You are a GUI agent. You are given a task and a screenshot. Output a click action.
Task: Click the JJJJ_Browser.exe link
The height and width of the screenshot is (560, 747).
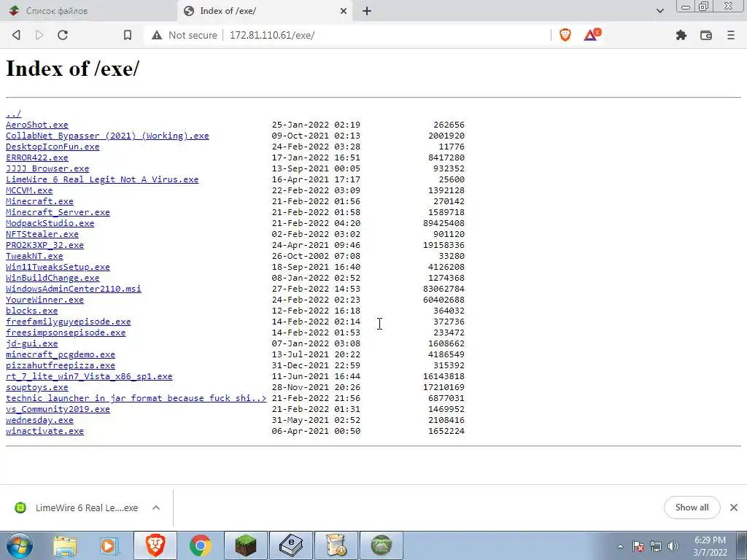point(47,168)
